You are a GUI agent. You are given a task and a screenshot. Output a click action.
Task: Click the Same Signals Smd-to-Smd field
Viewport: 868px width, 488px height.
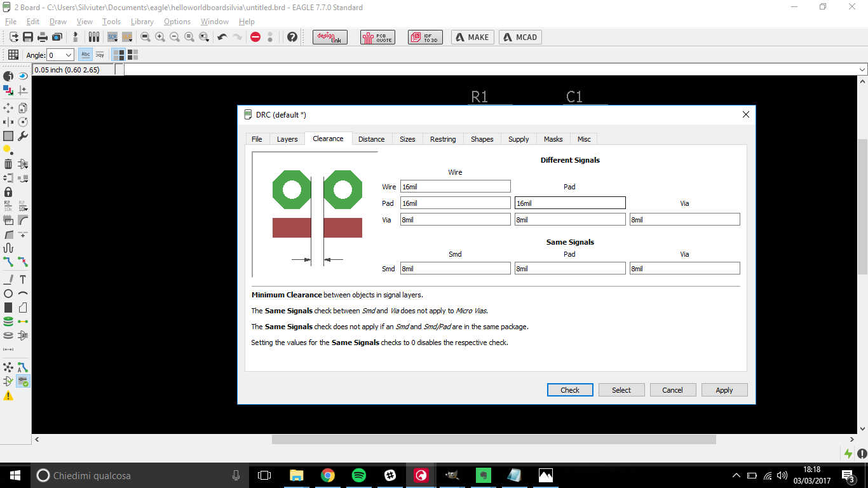pyautogui.click(x=456, y=268)
